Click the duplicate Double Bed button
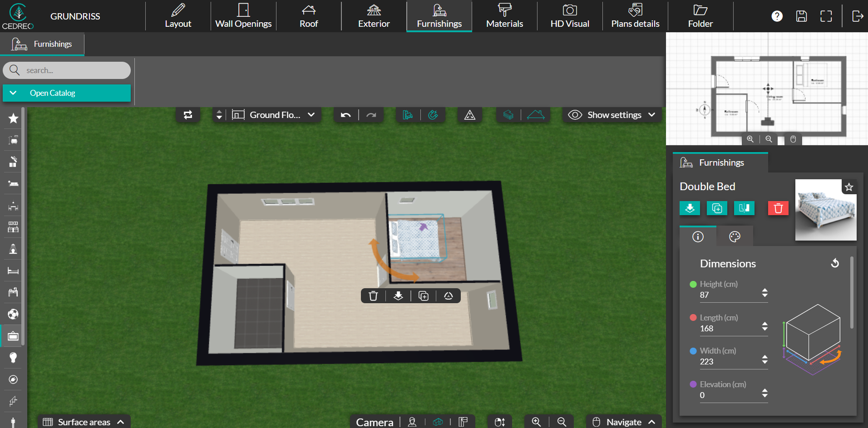The height and width of the screenshot is (428, 868). tap(717, 208)
